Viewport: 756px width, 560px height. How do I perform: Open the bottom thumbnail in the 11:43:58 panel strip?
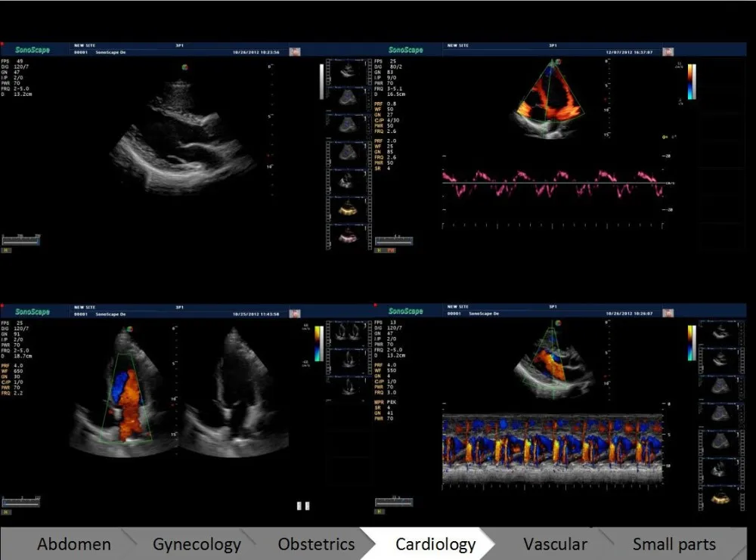349,387
